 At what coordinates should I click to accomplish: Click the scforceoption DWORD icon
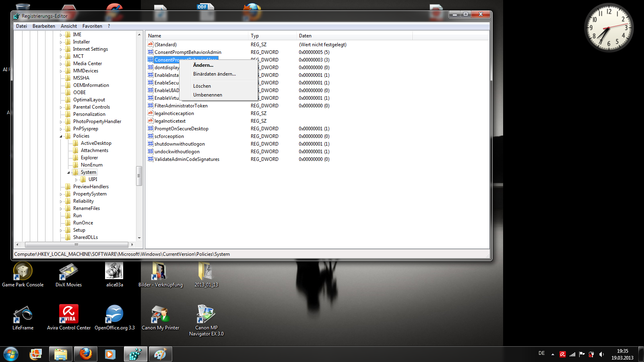coord(151,136)
